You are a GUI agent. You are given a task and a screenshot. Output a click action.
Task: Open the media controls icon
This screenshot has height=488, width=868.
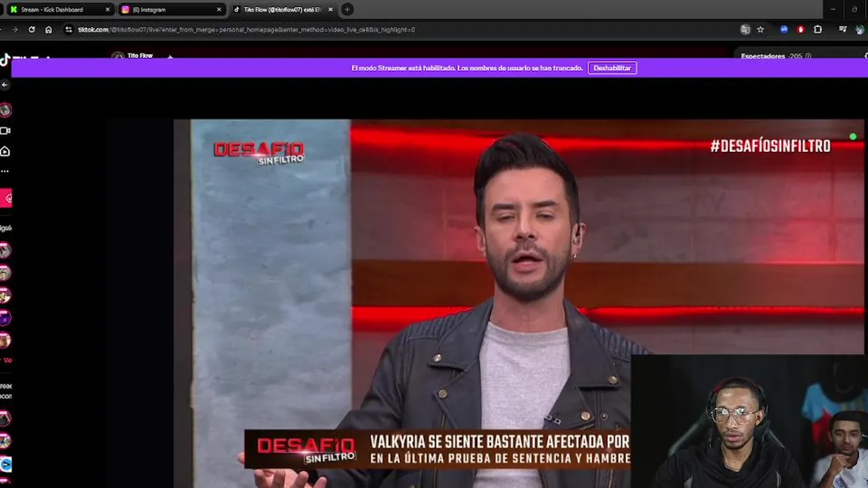843,29
